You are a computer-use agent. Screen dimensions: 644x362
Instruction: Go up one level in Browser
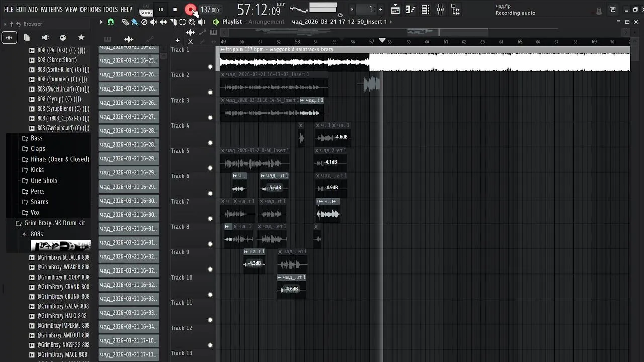[x=12, y=24]
